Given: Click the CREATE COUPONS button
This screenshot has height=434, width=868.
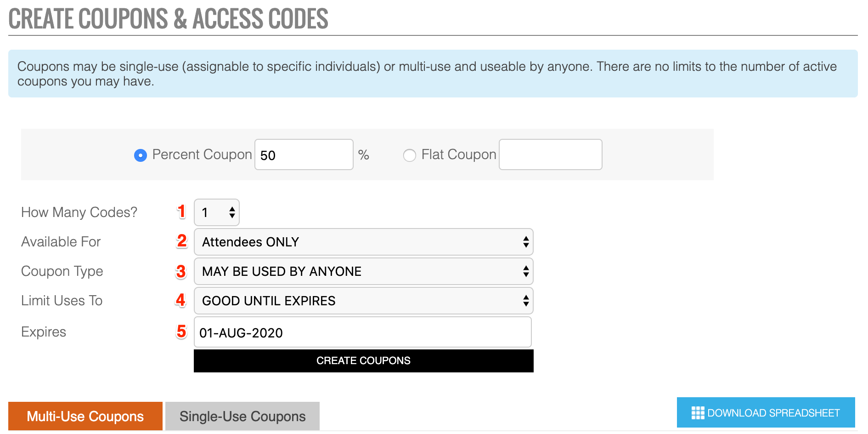Looking at the screenshot, I should 364,361.
